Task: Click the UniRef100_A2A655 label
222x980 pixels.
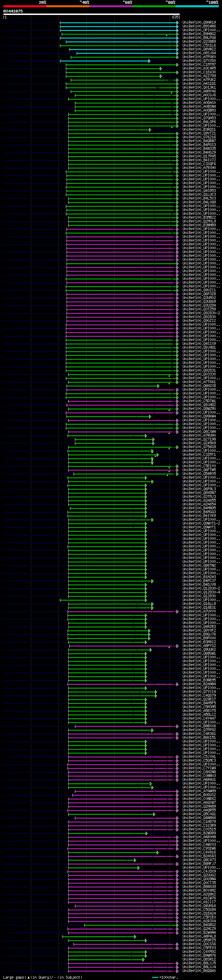Action: click(x=199, y=500)
